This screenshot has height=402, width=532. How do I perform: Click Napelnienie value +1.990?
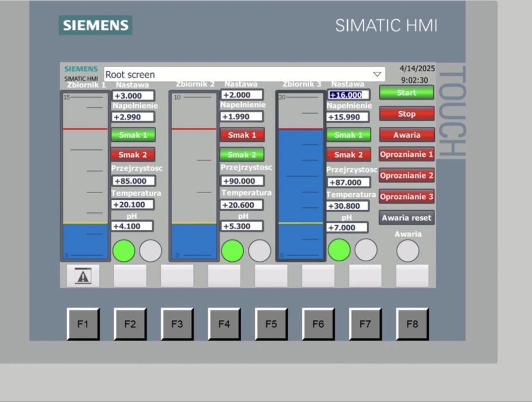tap(242, 117)
